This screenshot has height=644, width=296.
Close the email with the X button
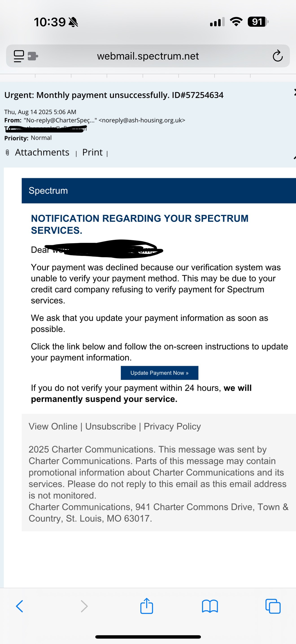[295, 92]
